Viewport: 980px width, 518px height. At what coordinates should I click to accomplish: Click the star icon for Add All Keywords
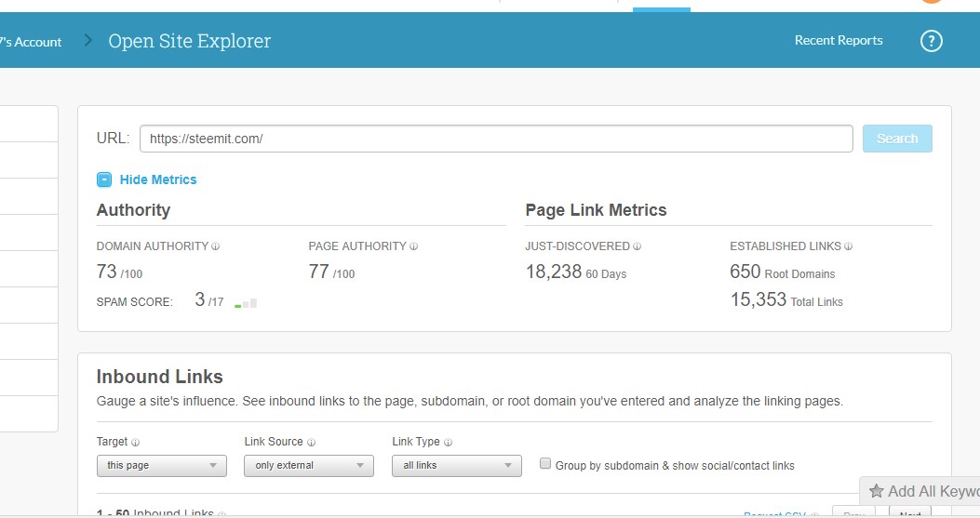pos(876,491)
